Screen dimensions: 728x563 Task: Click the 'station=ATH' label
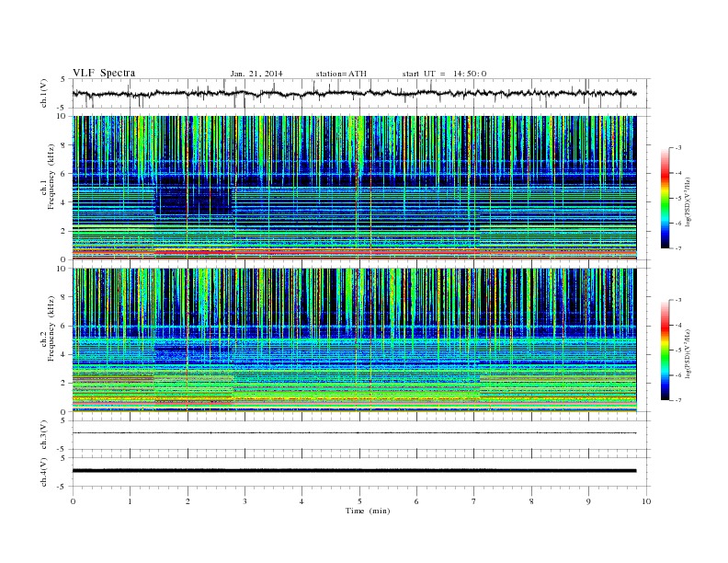coord(341,74)
